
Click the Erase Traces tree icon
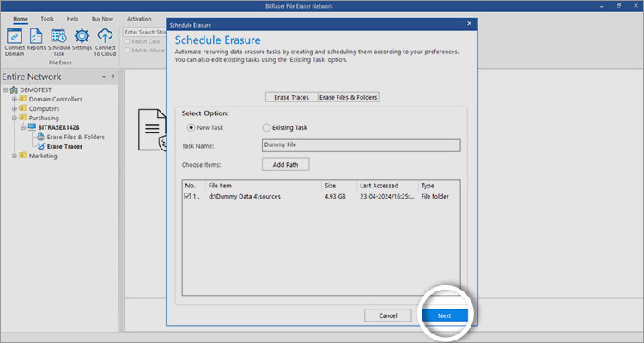pos(41,146)
